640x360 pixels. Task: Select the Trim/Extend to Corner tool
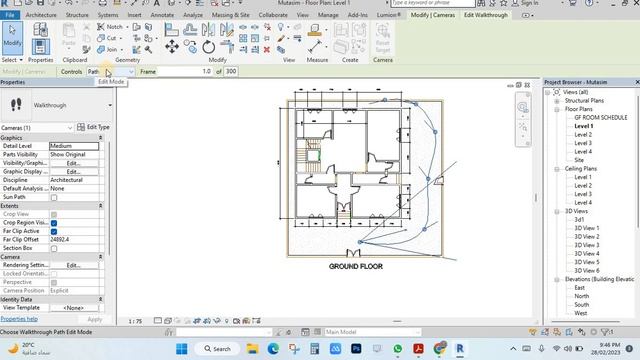coord(227,47)
